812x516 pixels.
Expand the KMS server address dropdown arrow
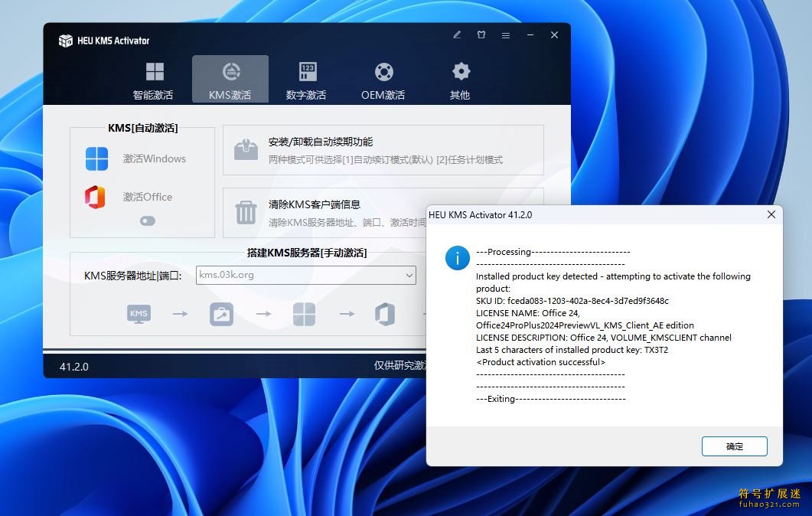click(x=409, y=275)
